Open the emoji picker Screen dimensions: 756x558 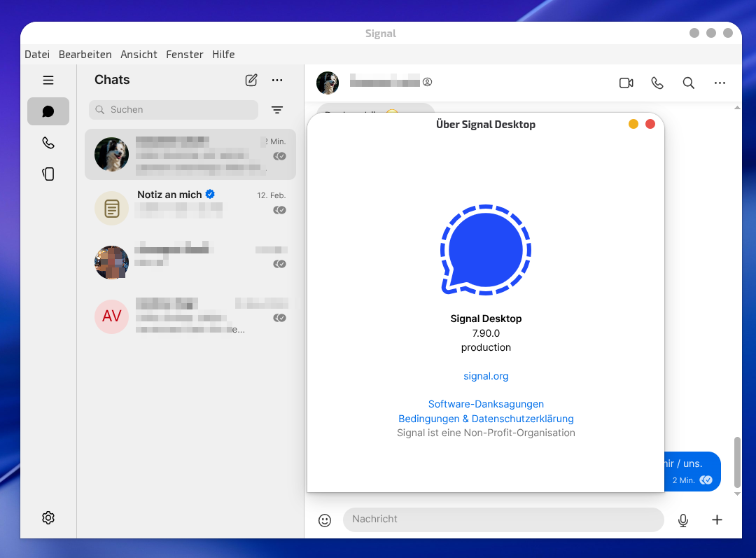coord(324,520)
